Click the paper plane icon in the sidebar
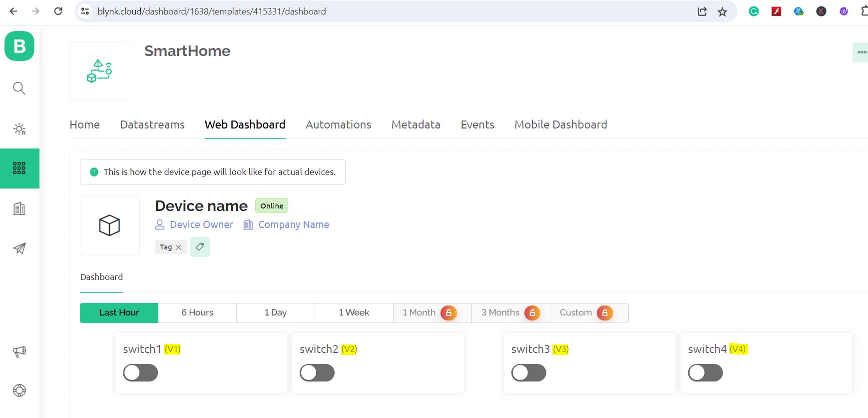The width and height of the screenshot is (868, 418). tap(19, 248)
